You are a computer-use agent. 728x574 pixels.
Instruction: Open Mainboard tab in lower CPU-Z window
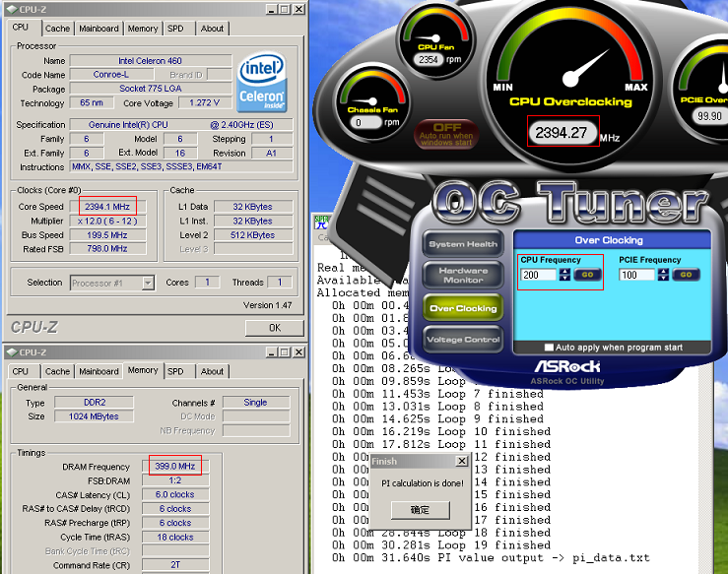click(x=99, y=371)
